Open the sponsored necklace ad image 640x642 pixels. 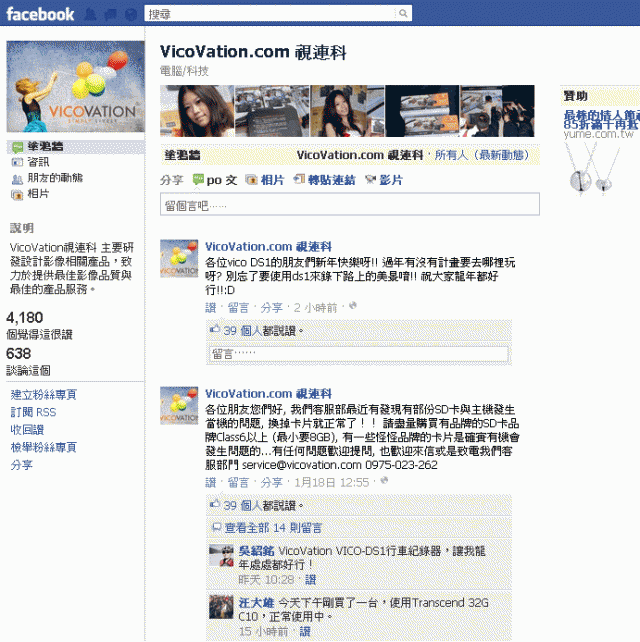point(592,168)
